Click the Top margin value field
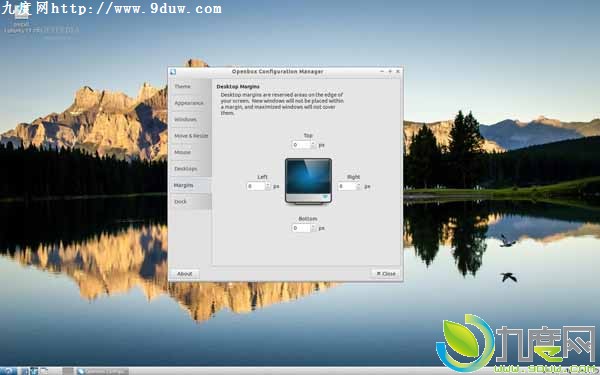600x375 pixels. [x=301, y=145]
